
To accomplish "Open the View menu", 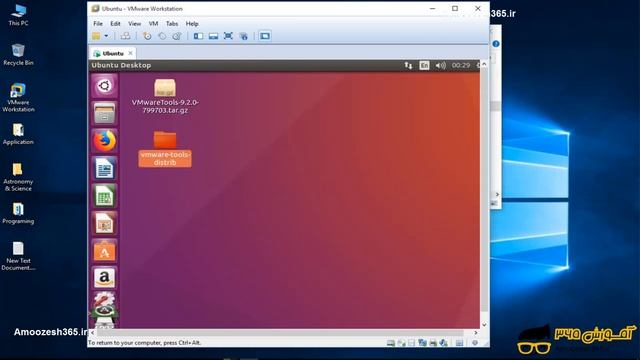I will point(134,24).
